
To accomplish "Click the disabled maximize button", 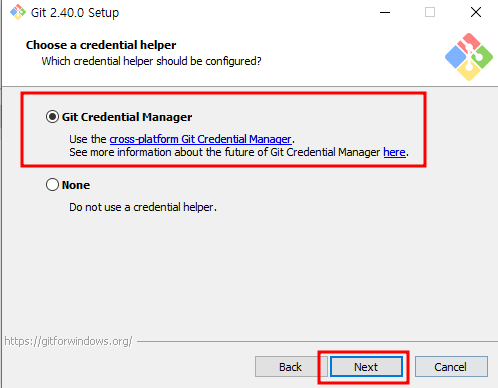I will click(430, 12).
